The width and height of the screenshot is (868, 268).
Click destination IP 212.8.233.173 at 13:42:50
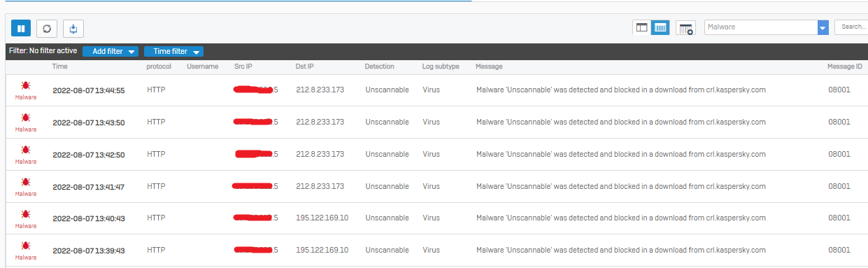(320, 154)
